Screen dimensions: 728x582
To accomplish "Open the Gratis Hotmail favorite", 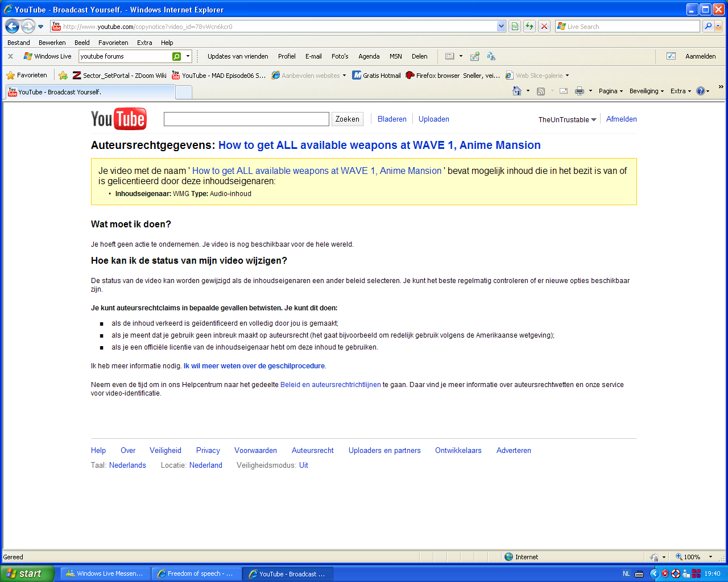I will (x=377, y=75).
